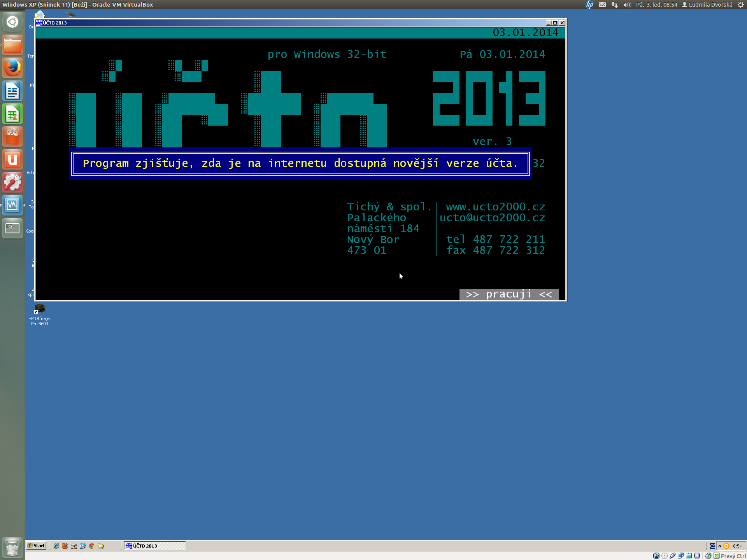Click the 'fax 487 722 312' text
Viewport: 747px width, 560px height.
496,250
